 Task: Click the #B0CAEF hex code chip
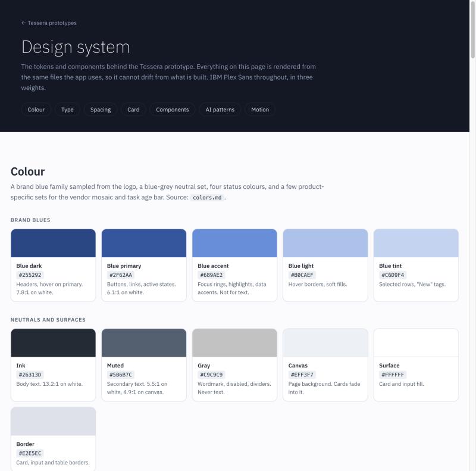click(302, 275)
